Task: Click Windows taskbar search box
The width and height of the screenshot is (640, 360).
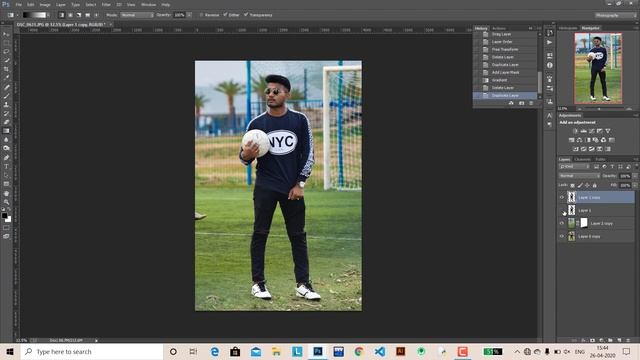Action: 92,352
